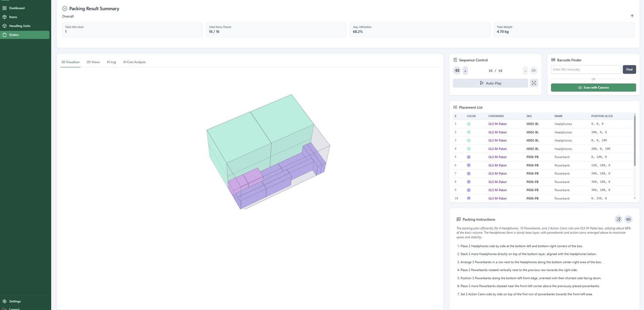Viewport: 644px width, 310px height.
Task: Click the translate icon in Packing Instructions
Action: coord(619,219)
